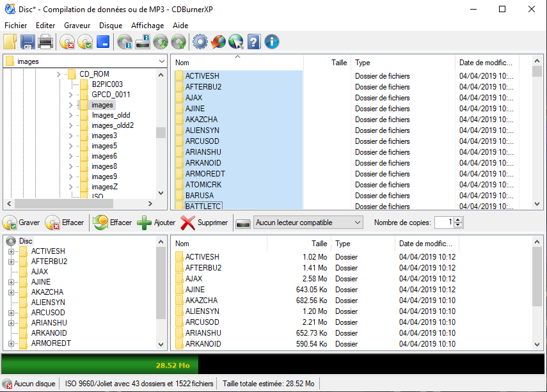Sort compilation list by the Taille column header
The height and width of the screenshot is (392, 547).
click(299, 244)
